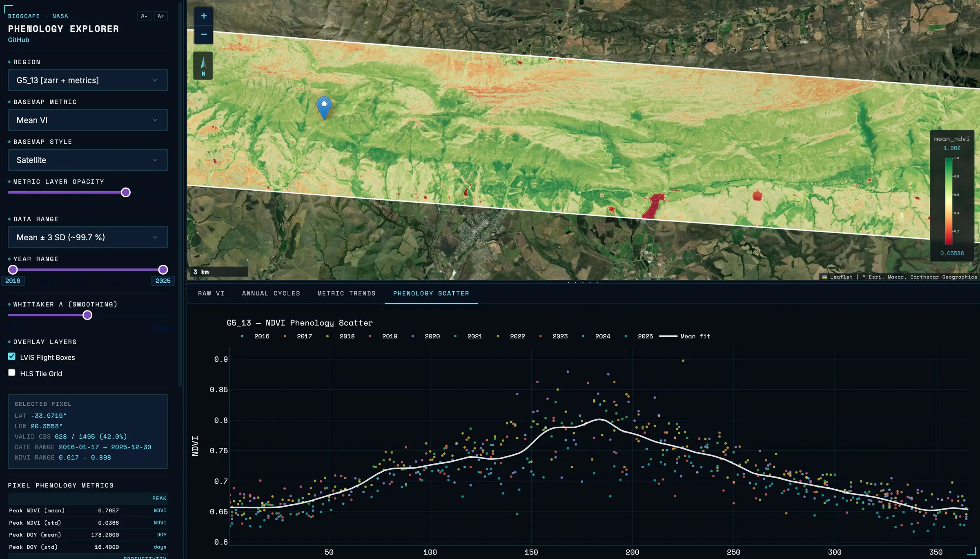
Task: Click the sidebar vertical scrollbar
Action: 180,194
